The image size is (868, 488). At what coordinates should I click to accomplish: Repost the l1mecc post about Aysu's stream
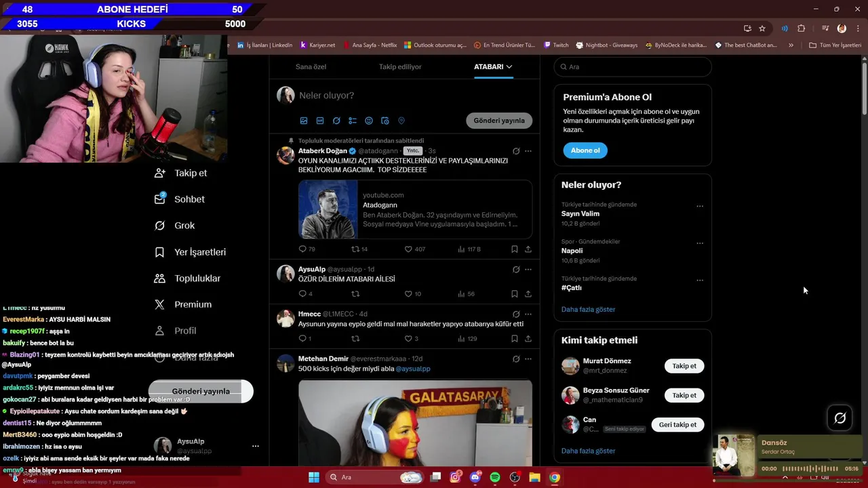click(x=355, y=338)
